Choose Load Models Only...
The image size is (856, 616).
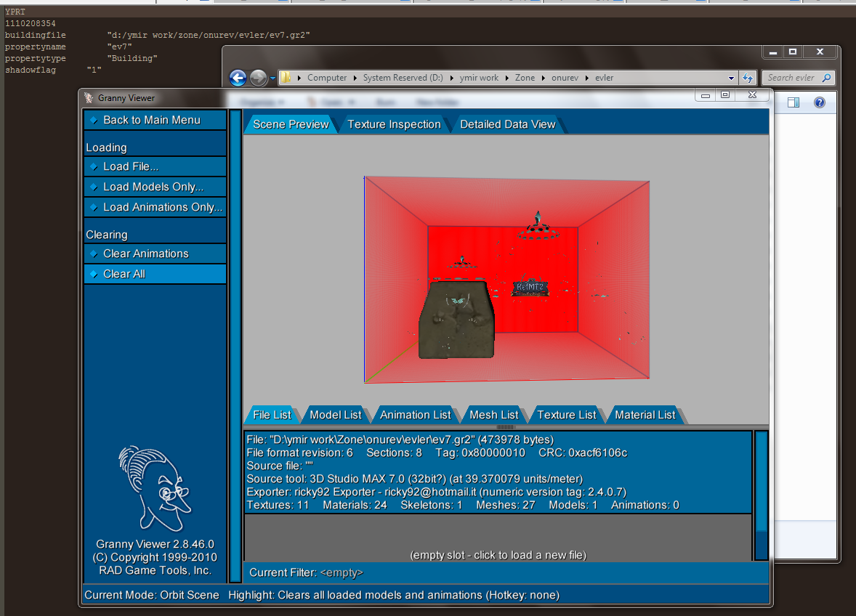(x=155, y=187)
